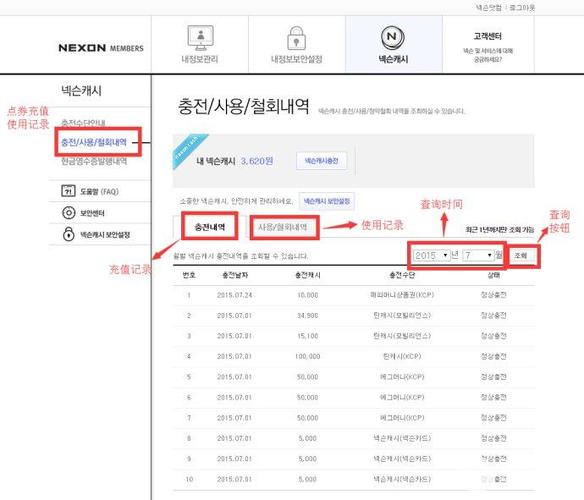
Task: Click the 넥슨캐시 보안설정 lock icon
Action: point(69,234)
